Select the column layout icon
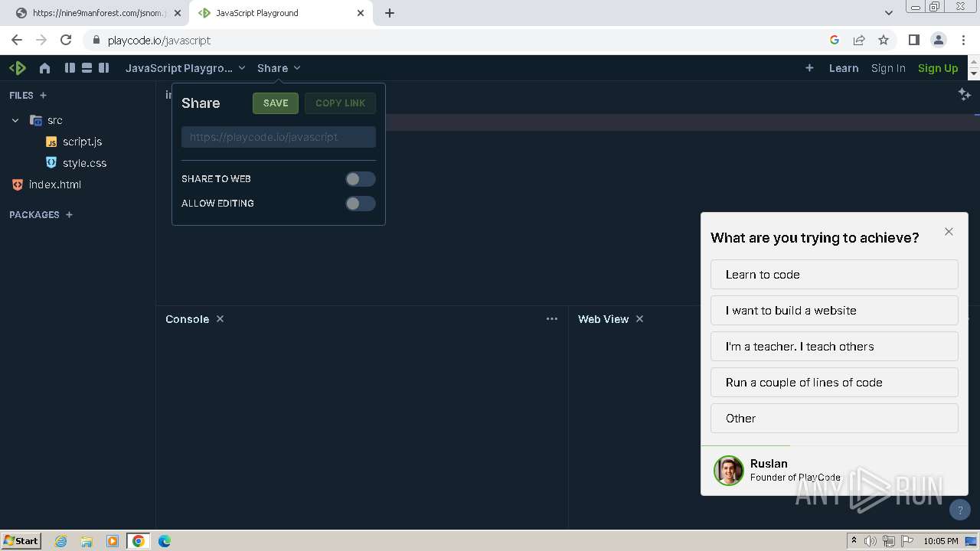The height and width of the screenshot is (551, 980). click(103, 68)
